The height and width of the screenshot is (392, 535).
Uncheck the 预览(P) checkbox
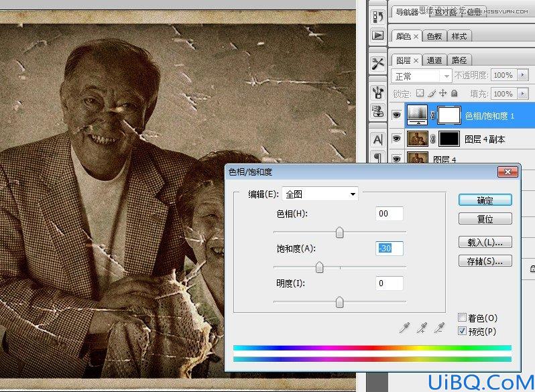pyautogui.click(x=462, y=331)
